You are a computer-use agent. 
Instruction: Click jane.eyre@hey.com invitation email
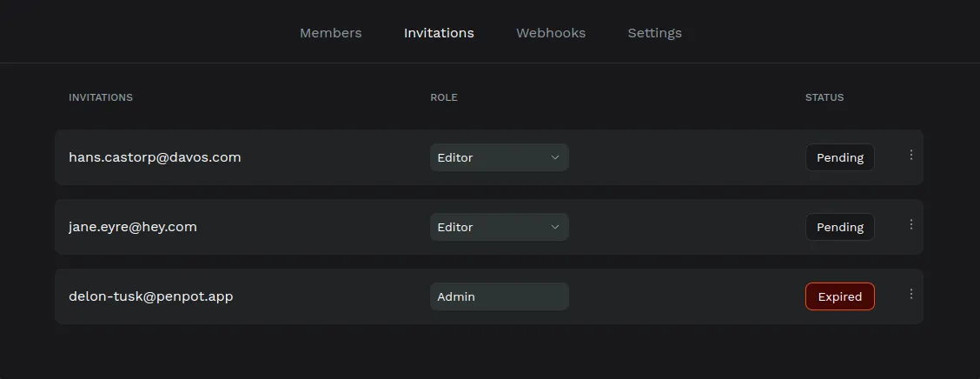(x=133, y=227)
